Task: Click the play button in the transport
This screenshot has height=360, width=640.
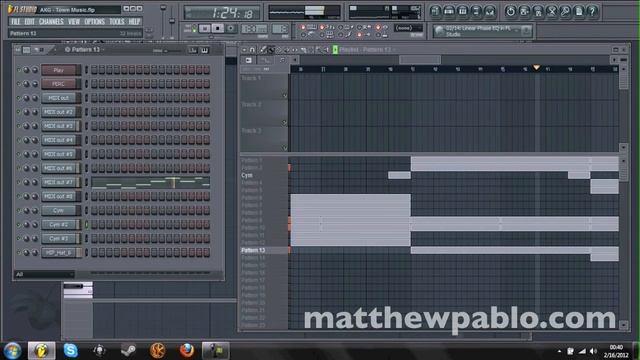Action: (x=205, y=29)
